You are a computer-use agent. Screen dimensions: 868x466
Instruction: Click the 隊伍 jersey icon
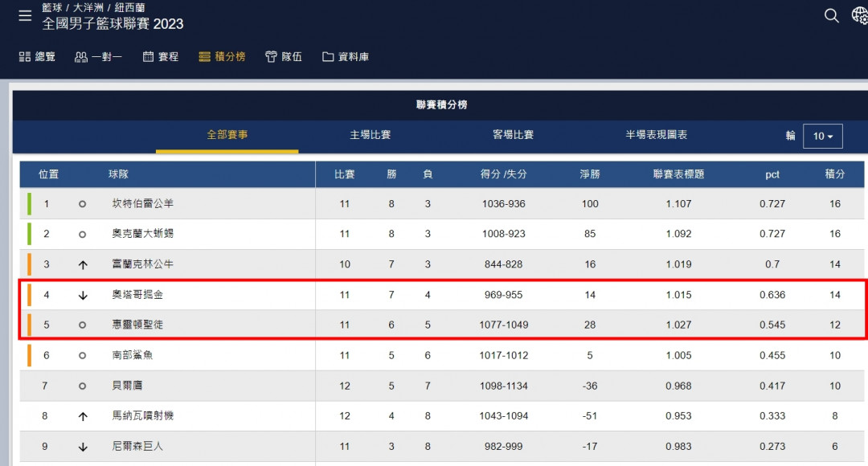(271, 56)
